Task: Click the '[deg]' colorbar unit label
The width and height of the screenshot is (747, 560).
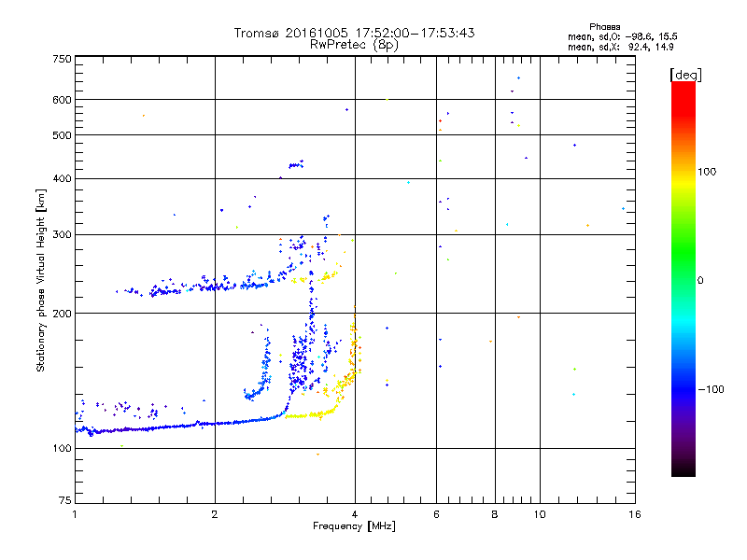Action: click(685, 75)
